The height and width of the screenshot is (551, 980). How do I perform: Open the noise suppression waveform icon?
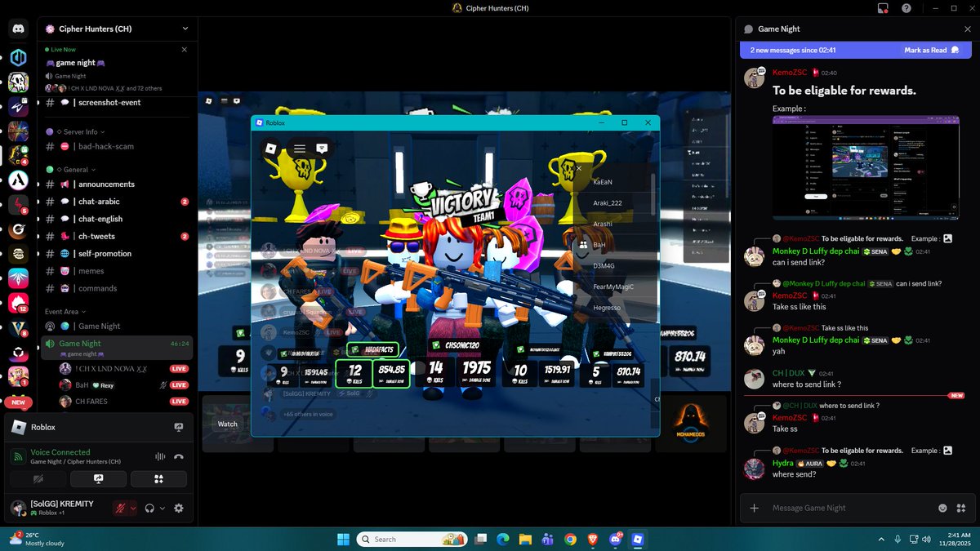click(160, 457)
